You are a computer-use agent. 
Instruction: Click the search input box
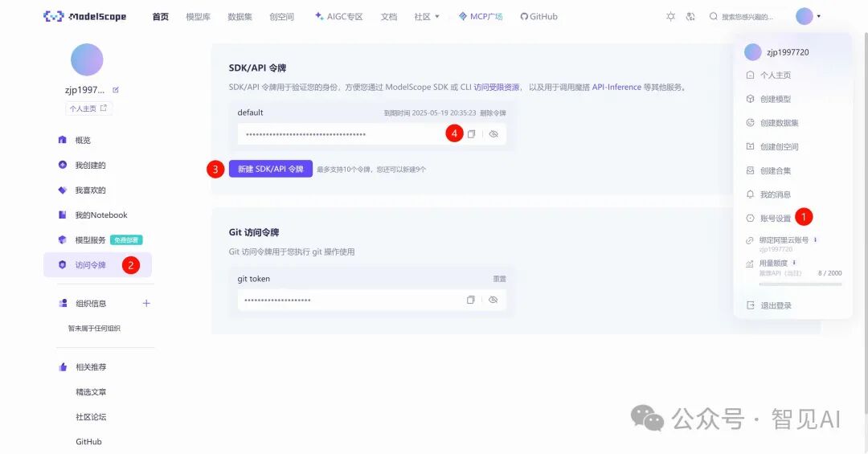747,17
